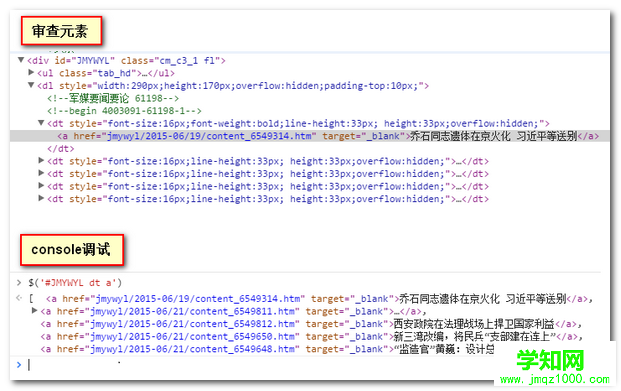Click the ul class="tab_hd" element row text
The width and height of the screenshot is (621, 391).
click(106, 73)
